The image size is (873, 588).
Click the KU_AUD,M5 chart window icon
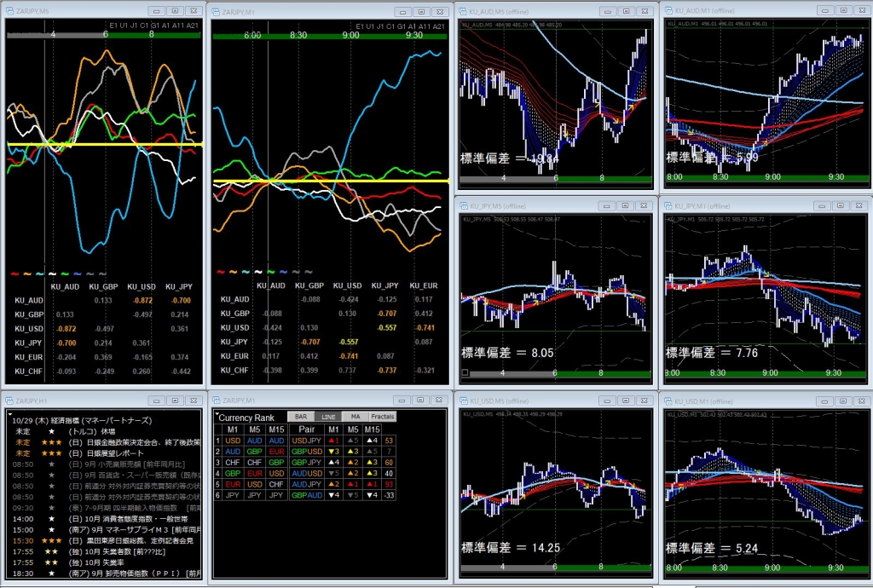click(463, 10)
